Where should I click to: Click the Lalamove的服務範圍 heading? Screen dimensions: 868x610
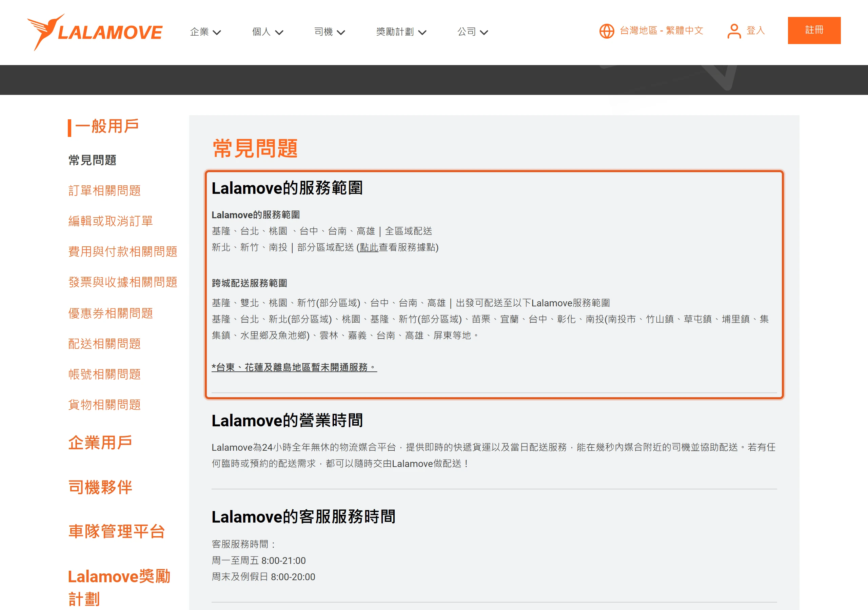coord(287,188)
